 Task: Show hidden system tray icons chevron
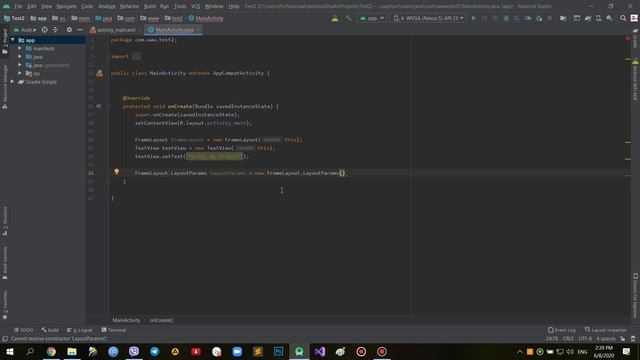519,351
